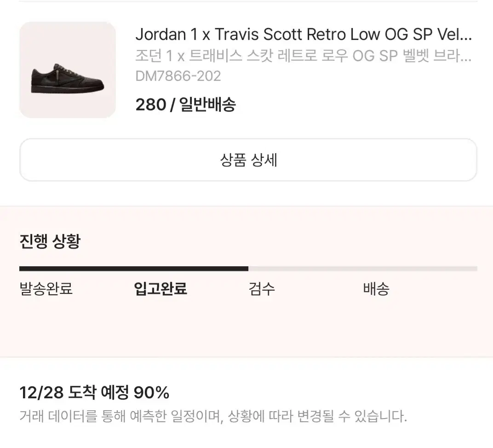Tap the size 280 label

pyautogui.click(x=150, y=105)
